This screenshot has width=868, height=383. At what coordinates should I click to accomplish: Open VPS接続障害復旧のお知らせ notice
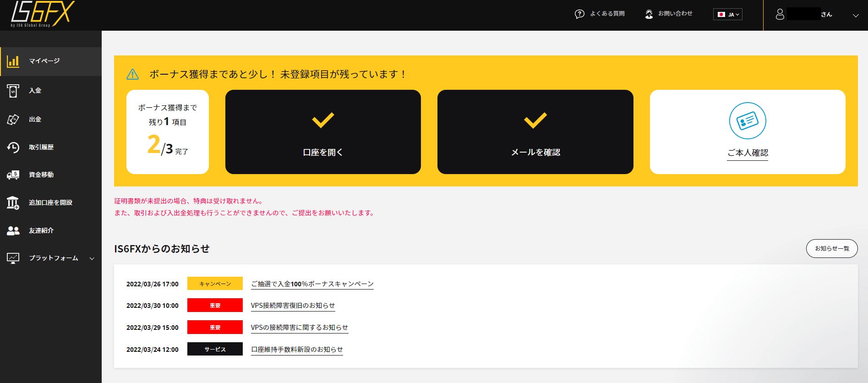pyautogui.click(x=293, y=306)
